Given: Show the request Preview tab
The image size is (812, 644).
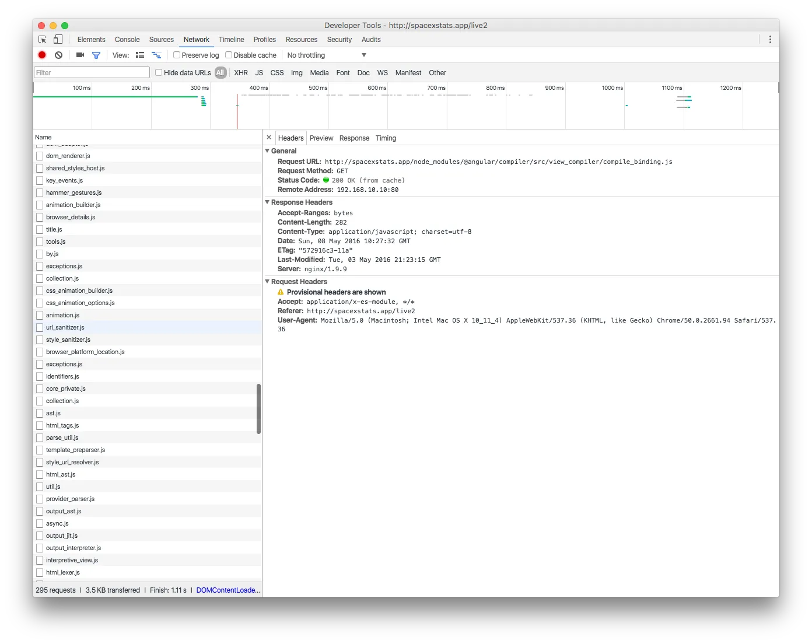Looking at the screenshot, I should (321, 138).
